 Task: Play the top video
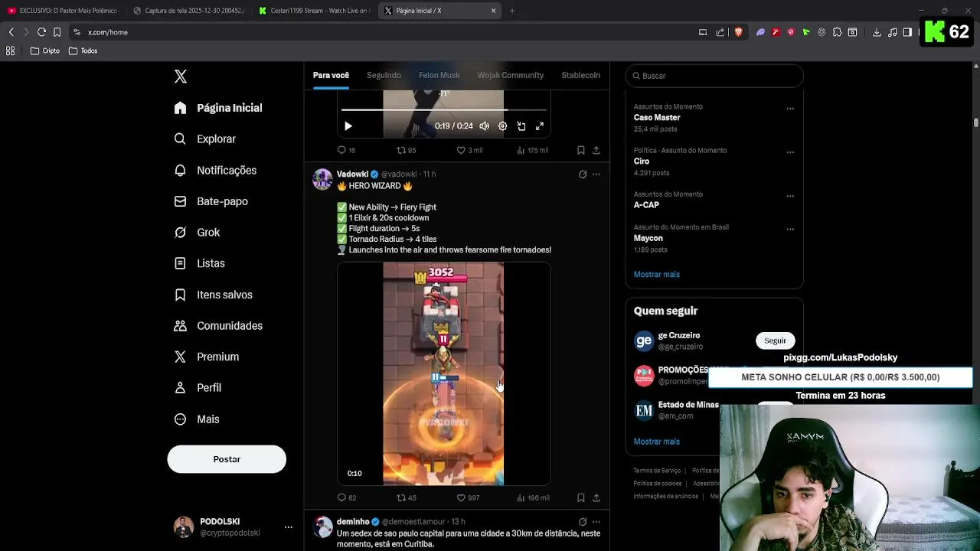[x=348, y=126]
